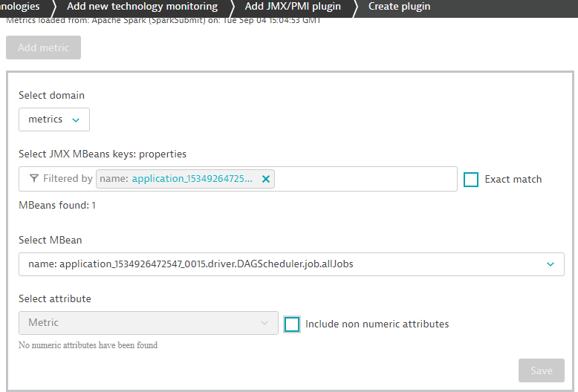Click the metrics domain value text

pos(45,120)
